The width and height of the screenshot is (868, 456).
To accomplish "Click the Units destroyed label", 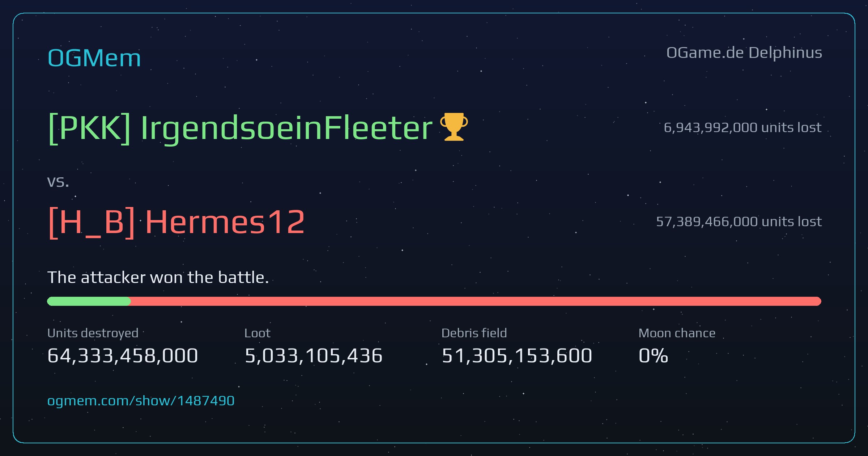I will (93, 333).
